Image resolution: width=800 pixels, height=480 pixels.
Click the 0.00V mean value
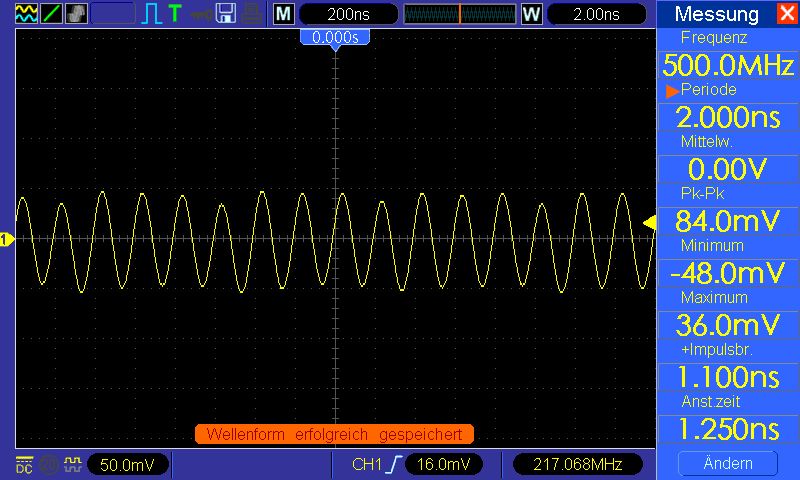(728, 169)
